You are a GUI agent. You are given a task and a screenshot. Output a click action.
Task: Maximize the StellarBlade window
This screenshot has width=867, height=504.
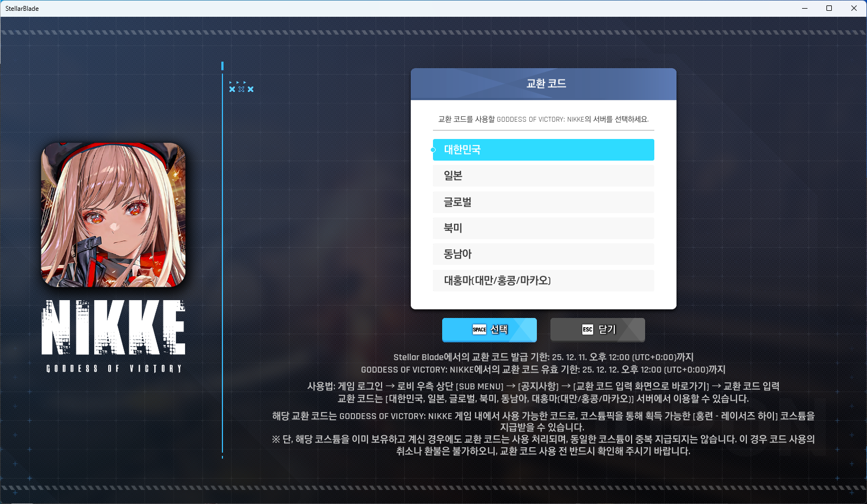point(829,8)
